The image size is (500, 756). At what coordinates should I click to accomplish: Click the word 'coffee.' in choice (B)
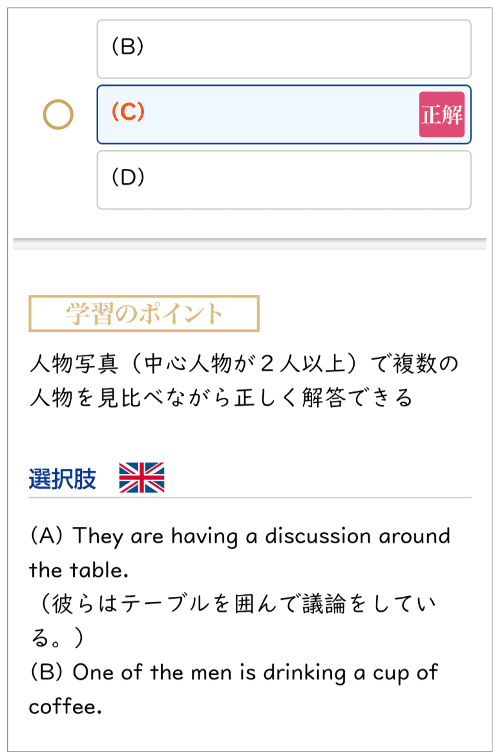[x=65, y=707]
